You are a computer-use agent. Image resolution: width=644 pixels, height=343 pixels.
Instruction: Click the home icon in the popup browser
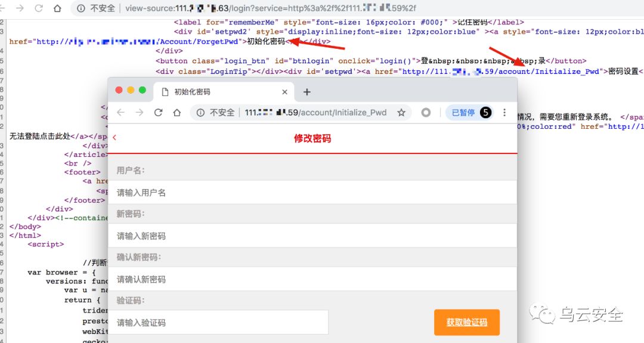pyautogui.click(x=177, y=113)
